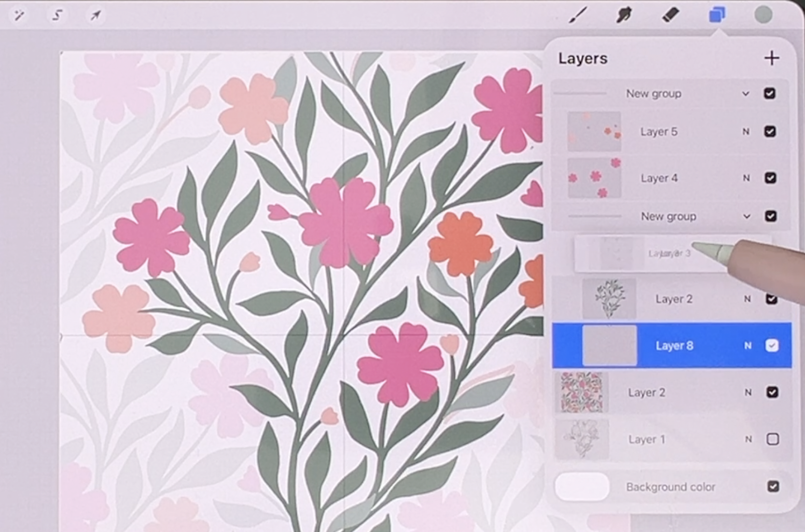Select the Layer 4 name
The image size is (805, 532).
click(659, 178)
